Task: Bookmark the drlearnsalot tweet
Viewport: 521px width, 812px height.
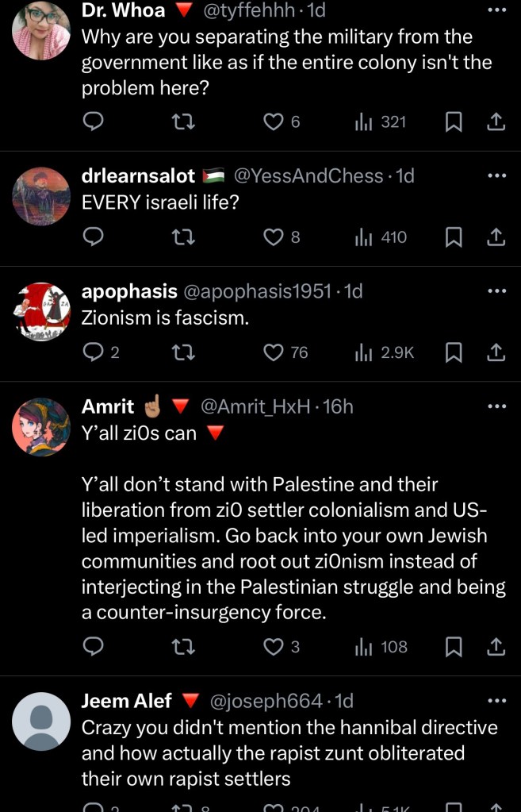Action: pos(454,237)
